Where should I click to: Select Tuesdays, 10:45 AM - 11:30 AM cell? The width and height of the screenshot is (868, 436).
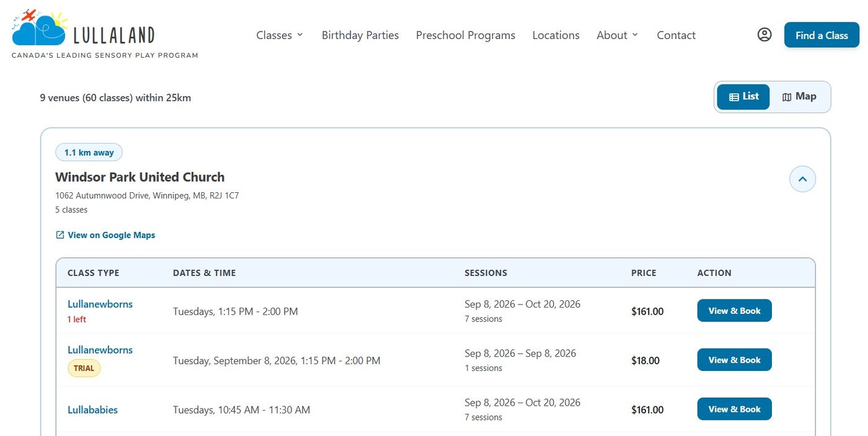coord(242,410)
